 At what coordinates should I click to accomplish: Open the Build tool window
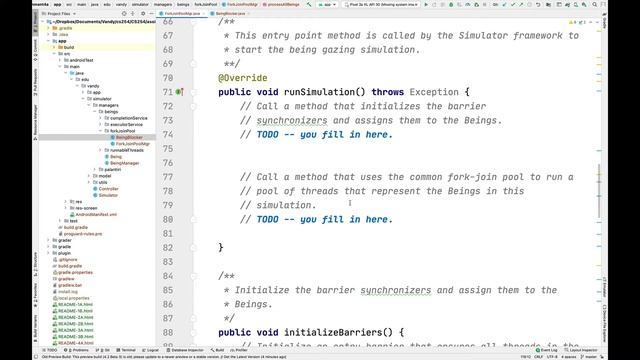pos(218,350)
